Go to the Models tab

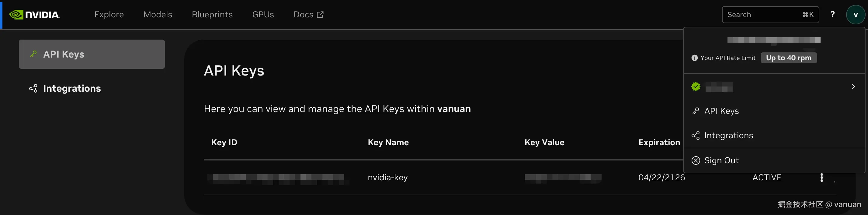click(158, 15)
